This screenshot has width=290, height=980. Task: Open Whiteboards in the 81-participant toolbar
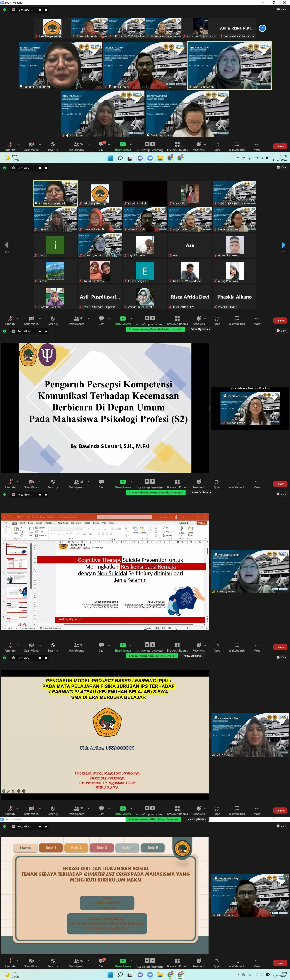pyautogui.click(x=237, y=483)
